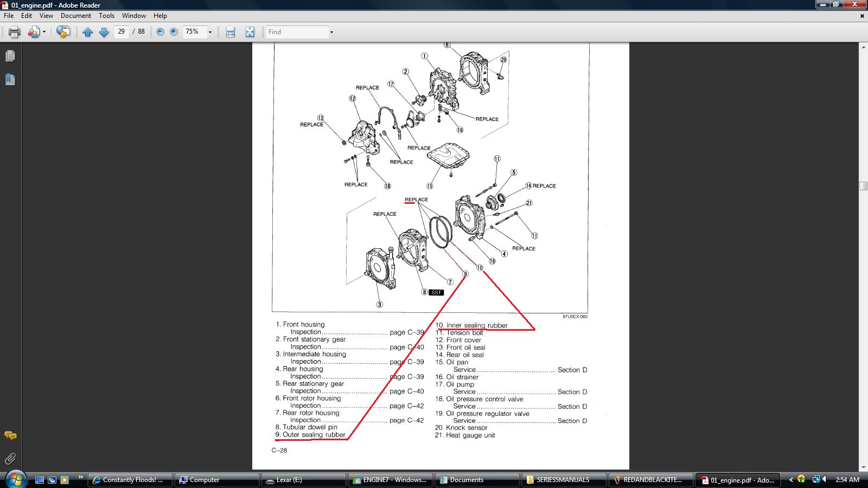Go to next page with down arrow
The width and height of the screenshot is (868, 488).
coord(104,32)
